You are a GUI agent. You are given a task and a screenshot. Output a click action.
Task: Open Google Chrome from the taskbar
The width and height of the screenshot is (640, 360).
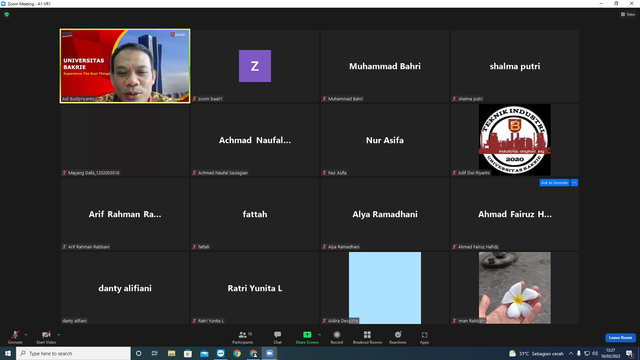coord(237,353)
